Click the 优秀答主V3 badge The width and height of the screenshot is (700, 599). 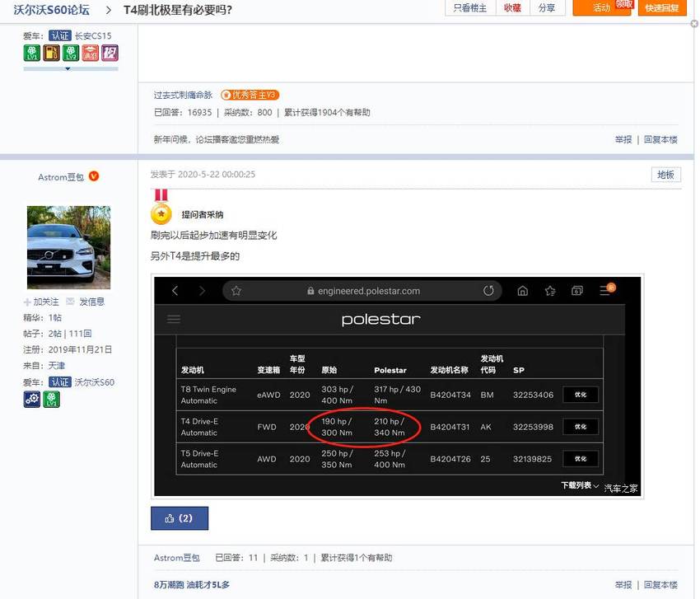pos(250,95)
